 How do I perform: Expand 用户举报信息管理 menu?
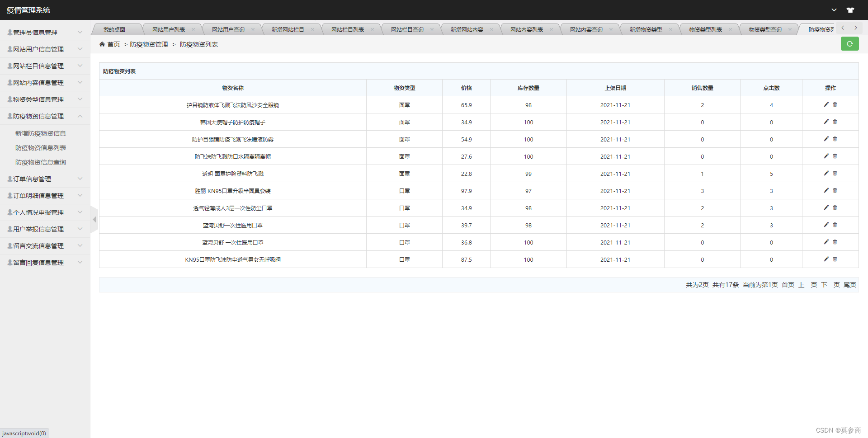(x=45, y=229)
